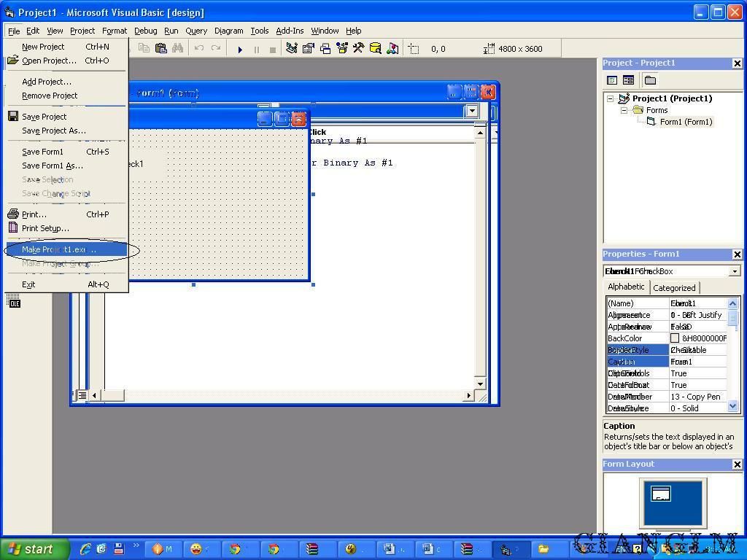The image size is (747, 560).
Task: Open the Properties Window toolbar icon
Action: [308, 49]
